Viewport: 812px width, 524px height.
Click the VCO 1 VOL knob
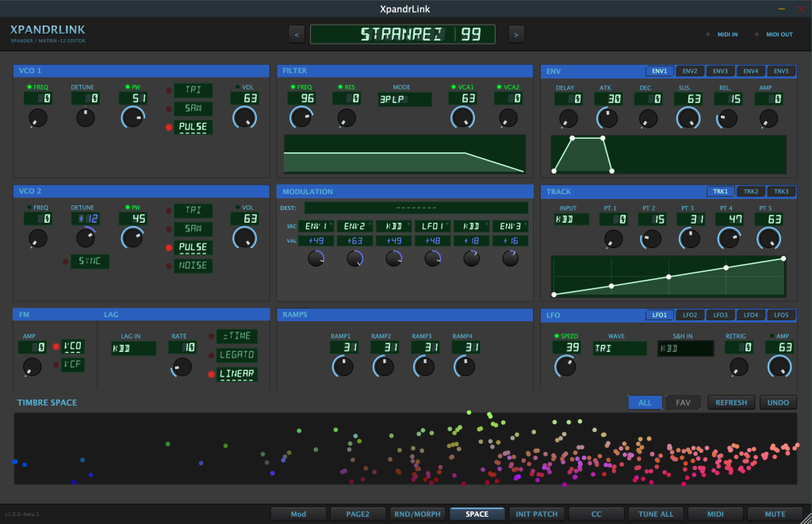244,118
